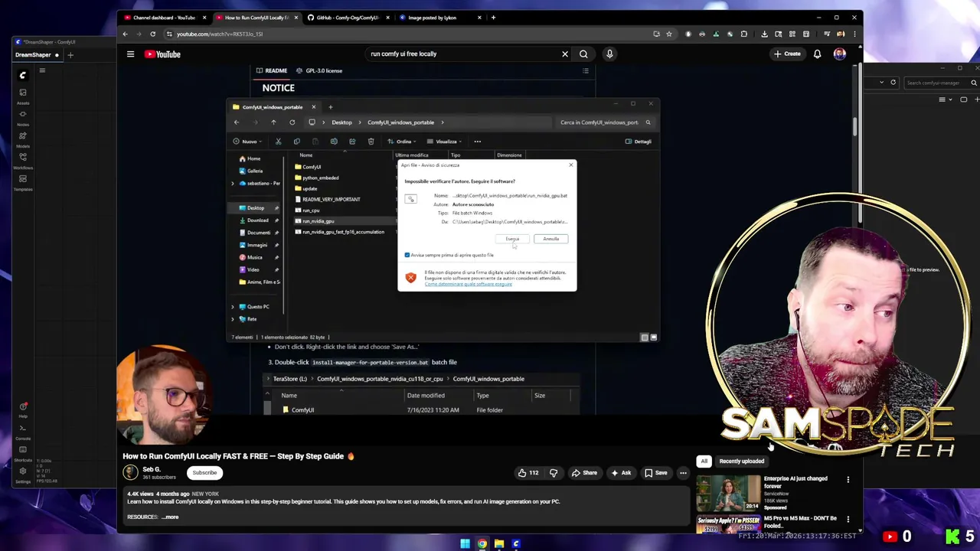View site information in address bar
The image size is (980, 551).
pos(169,34)
